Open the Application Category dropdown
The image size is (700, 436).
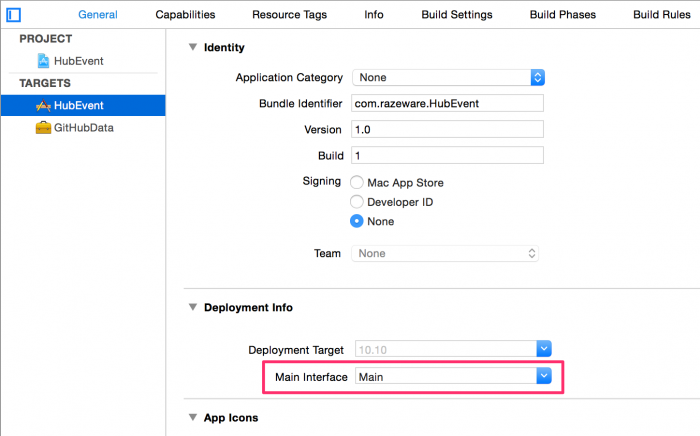click(537, 77)
